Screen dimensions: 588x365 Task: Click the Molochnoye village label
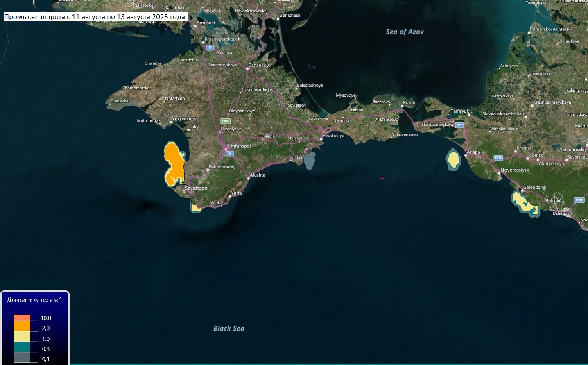(x=149, y=121)
